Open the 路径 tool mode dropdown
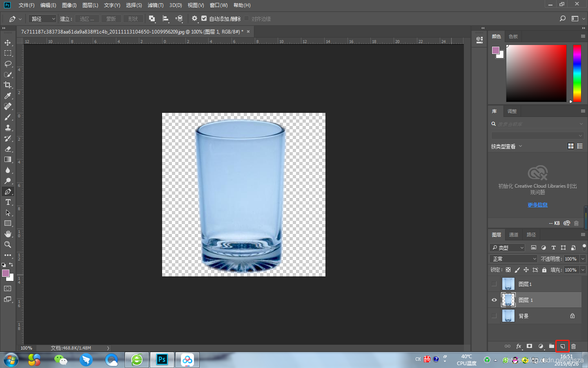Viewport: 588px width, 368px height. pos(42,19)
